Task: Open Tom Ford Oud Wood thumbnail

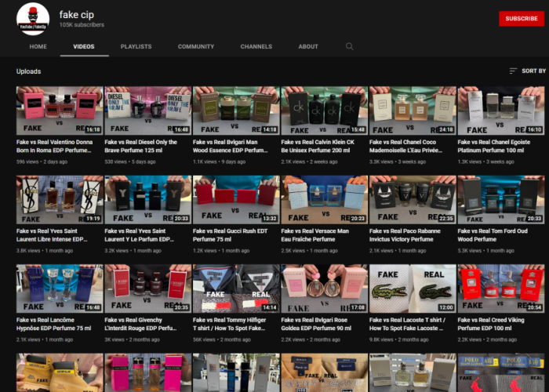Action: tap(501, 199)
